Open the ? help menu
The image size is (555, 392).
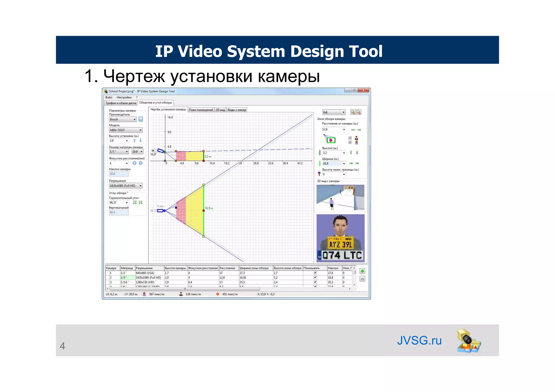click(x=137, y=98)
